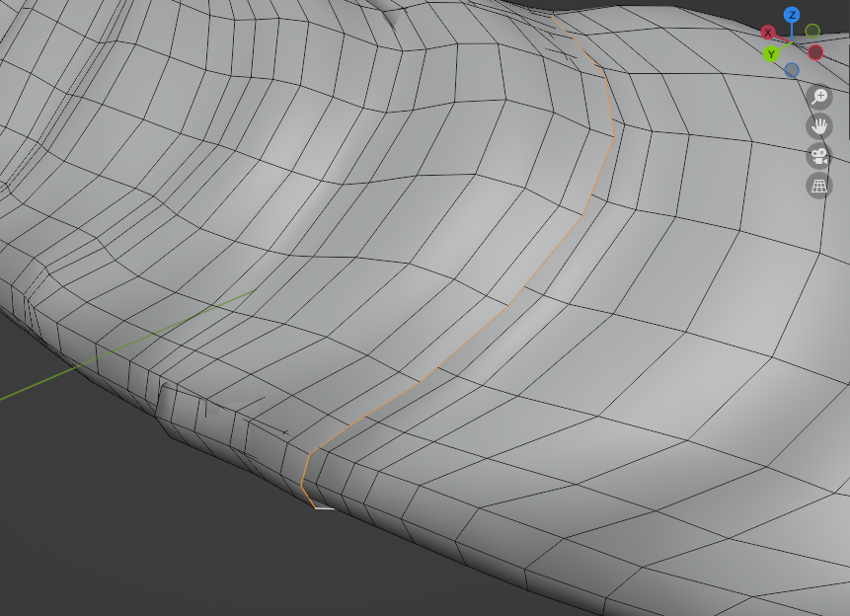Viewport: 850px width, 616px height.
Task: Click the pan view hand icon
Action: click(x=819, y=127)
